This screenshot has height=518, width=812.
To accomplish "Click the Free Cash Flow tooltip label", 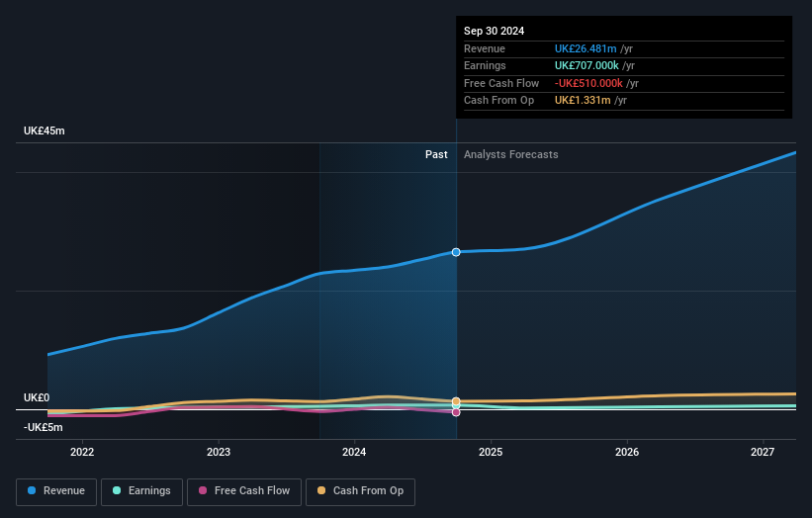I will [501, 83].
